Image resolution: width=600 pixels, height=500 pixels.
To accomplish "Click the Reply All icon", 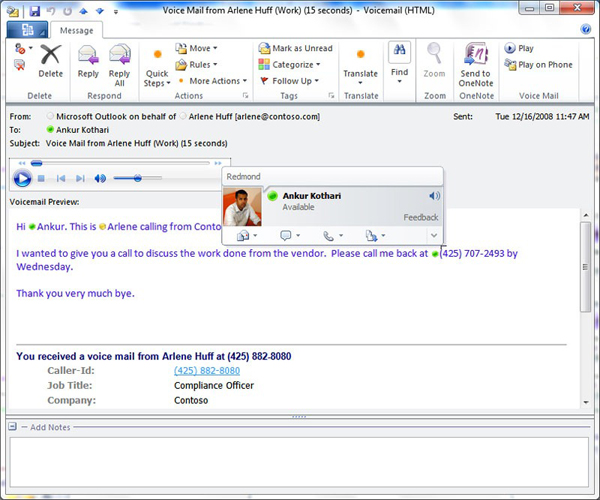I will (x=120, y=62).
